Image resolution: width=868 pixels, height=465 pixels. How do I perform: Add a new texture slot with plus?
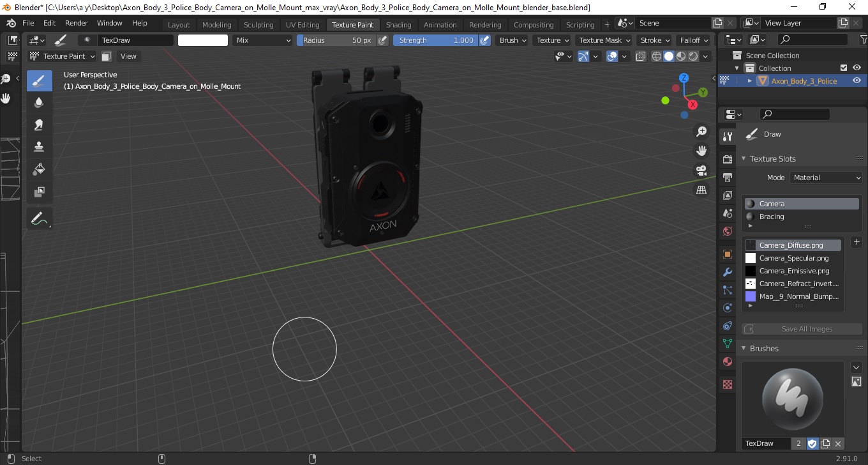[857, 242]
